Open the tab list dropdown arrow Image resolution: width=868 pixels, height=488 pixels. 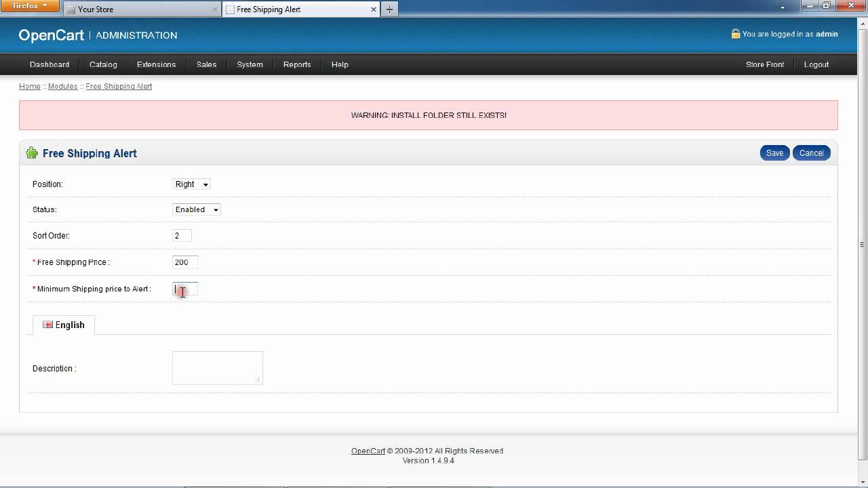(x=783, y=9)
